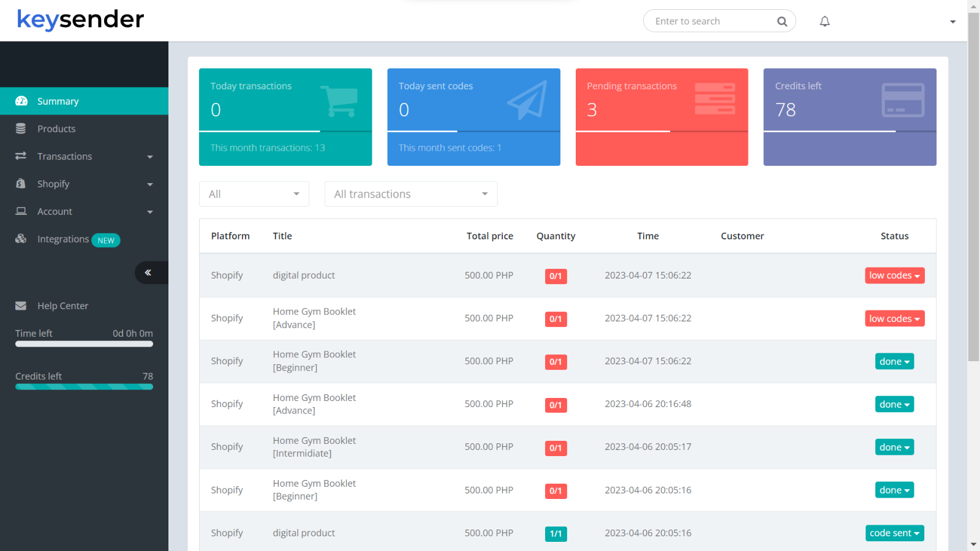Expand the Account submenu
This screenshot has width=980, height=551.
click(x=150, y=211)
